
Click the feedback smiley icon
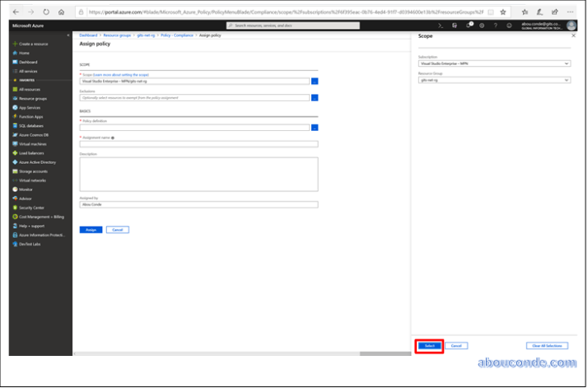pos(510,26)
